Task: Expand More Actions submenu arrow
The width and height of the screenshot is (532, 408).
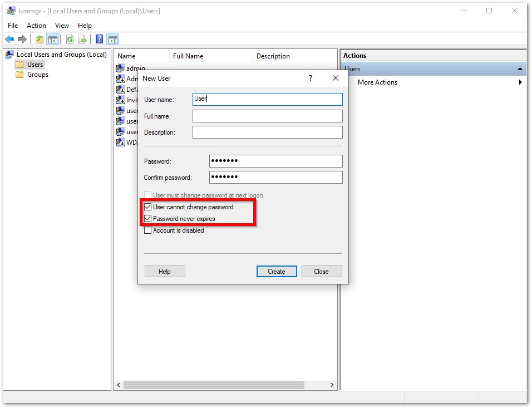Action: [x=520, y=82]
